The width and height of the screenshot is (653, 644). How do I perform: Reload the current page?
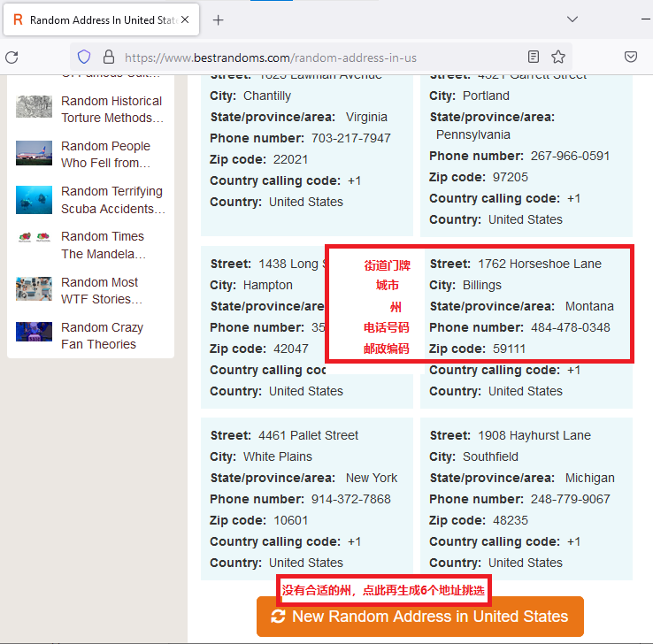(x=12, y=57)
